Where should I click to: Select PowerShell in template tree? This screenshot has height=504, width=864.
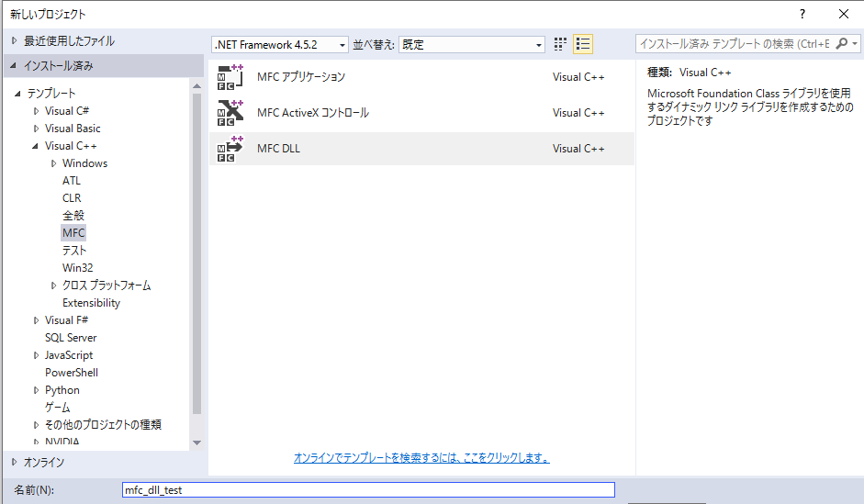72,373
